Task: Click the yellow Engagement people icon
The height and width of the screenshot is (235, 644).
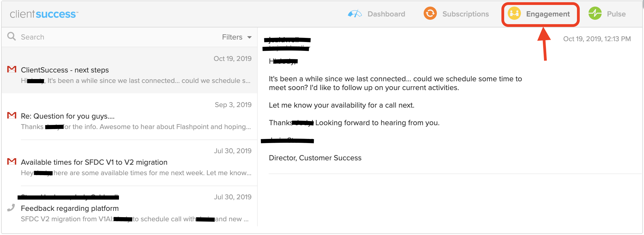Action: [x=514, y=13]
